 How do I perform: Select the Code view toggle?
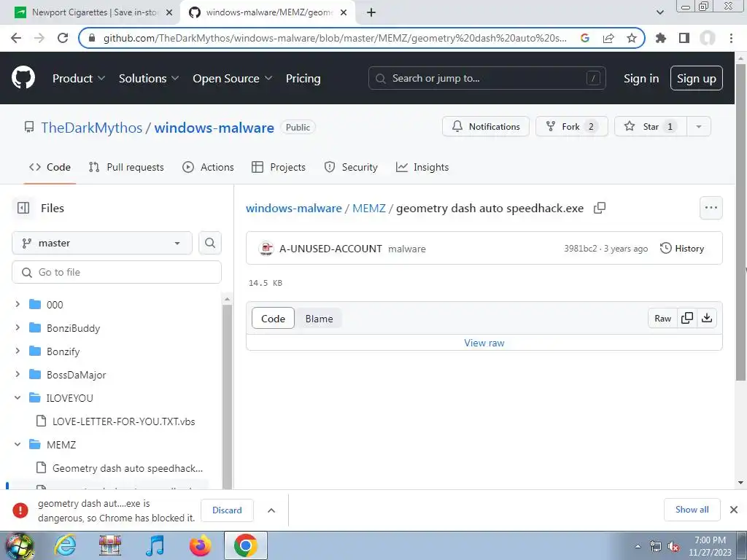273,319
